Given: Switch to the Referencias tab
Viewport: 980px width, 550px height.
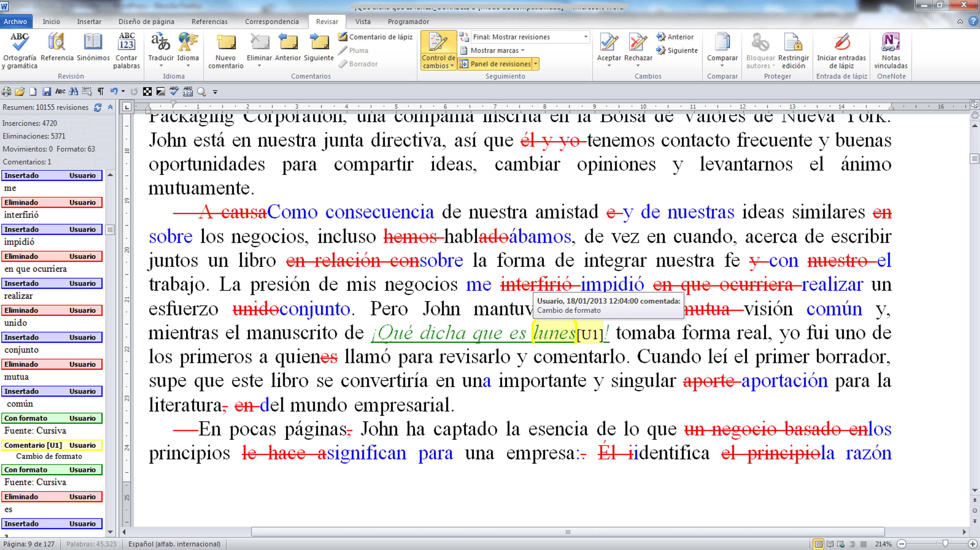Looking at the screenshot, I should [209, 22].
